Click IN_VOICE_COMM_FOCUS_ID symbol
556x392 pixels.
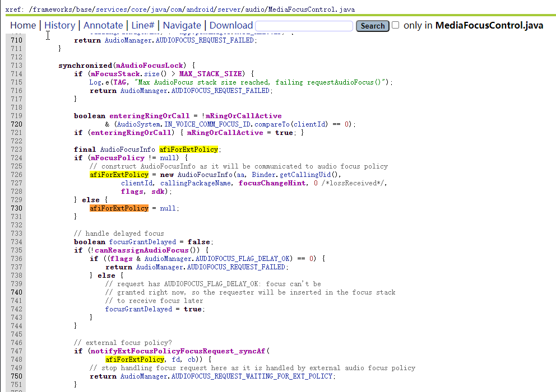(207, 124)
